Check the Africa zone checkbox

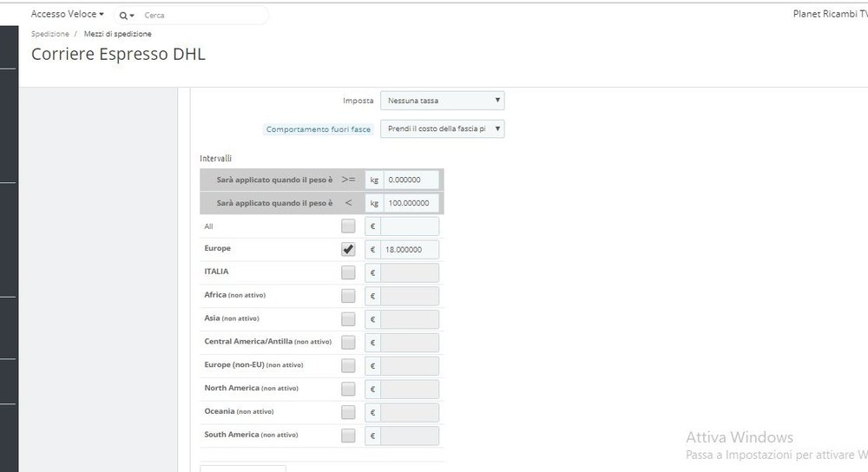348,296
